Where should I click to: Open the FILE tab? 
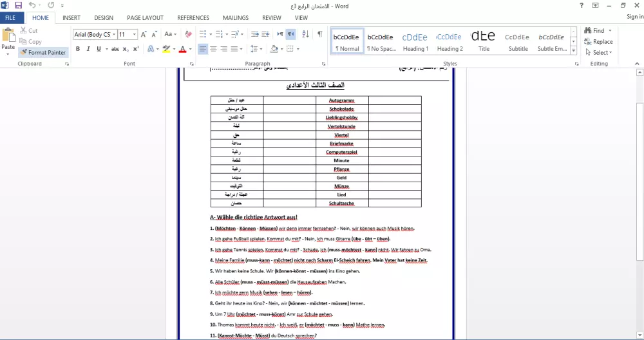click(10, 17)
